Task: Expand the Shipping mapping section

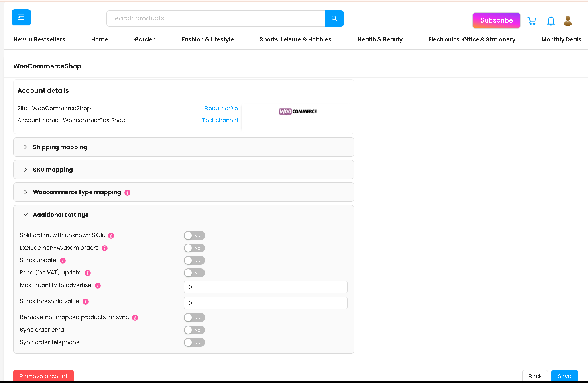Action: coord(184,147)
